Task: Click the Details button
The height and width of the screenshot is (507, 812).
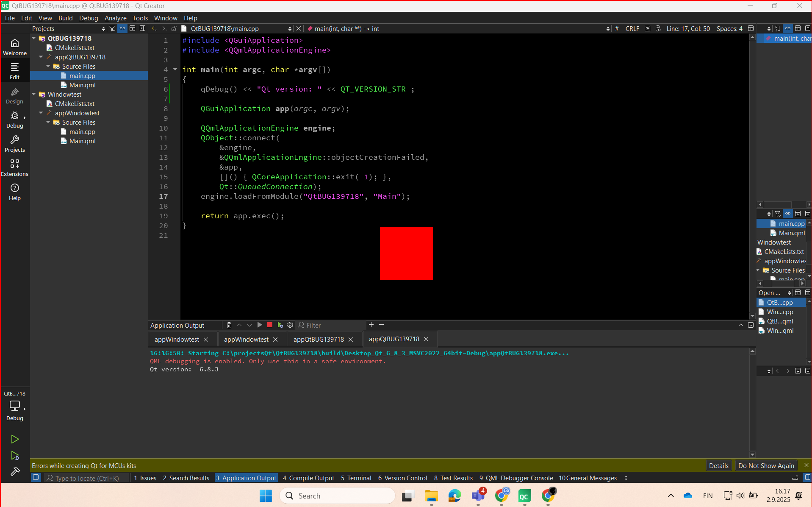Action: 718,465
